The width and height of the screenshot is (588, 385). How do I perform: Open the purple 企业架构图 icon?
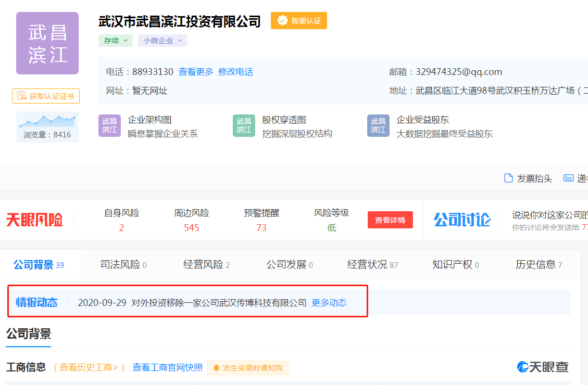tap(109, 125)
